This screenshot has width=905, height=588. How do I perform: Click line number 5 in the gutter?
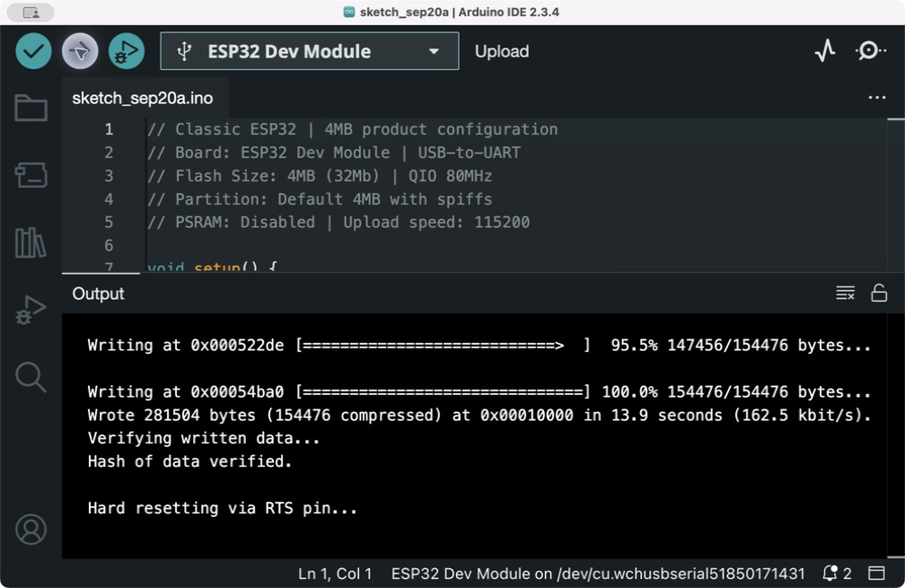pos(109,222)
